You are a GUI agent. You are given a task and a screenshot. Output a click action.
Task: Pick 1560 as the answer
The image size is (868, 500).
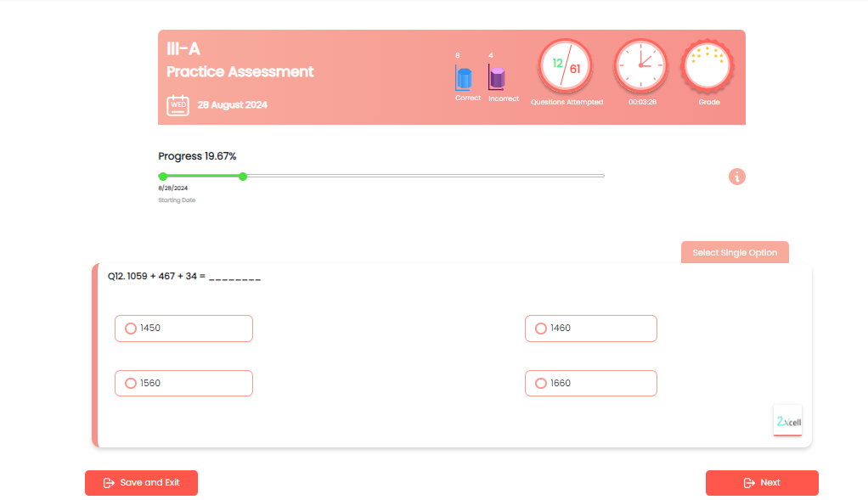[x=131, y=384]
